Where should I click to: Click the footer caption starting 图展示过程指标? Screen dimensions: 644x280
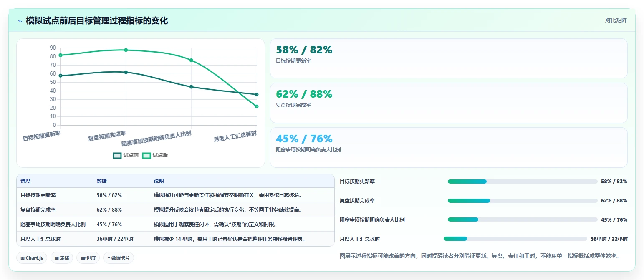[x=480, y=256]
